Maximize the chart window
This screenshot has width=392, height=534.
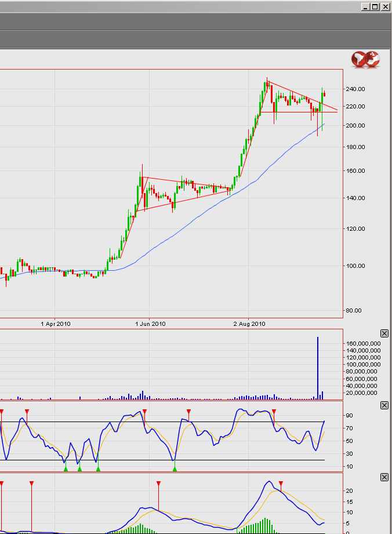(375, 7)
